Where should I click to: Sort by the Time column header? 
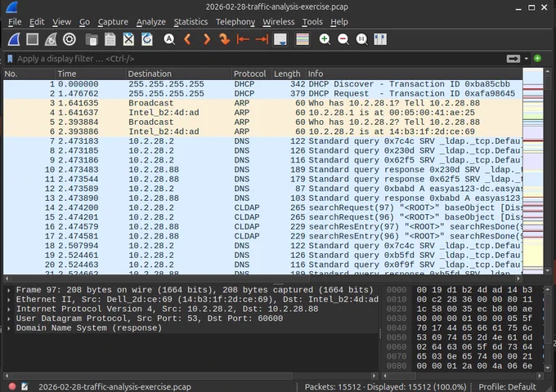click(91, 73)
